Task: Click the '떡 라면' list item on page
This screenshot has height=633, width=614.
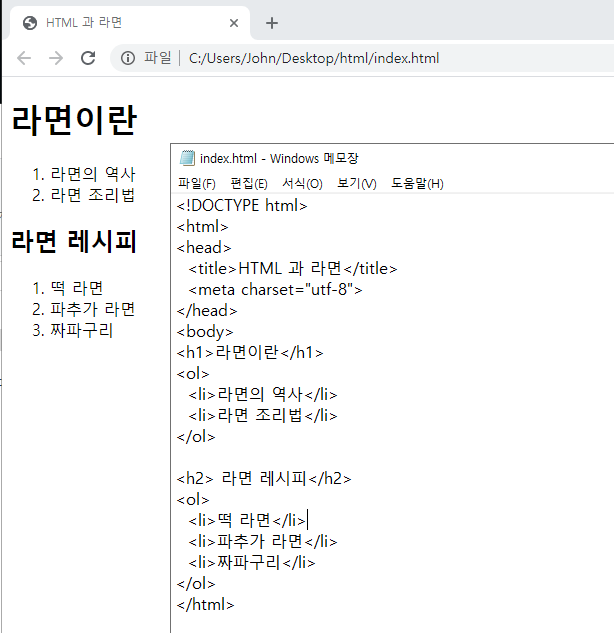Action: [x=76, y=288]
